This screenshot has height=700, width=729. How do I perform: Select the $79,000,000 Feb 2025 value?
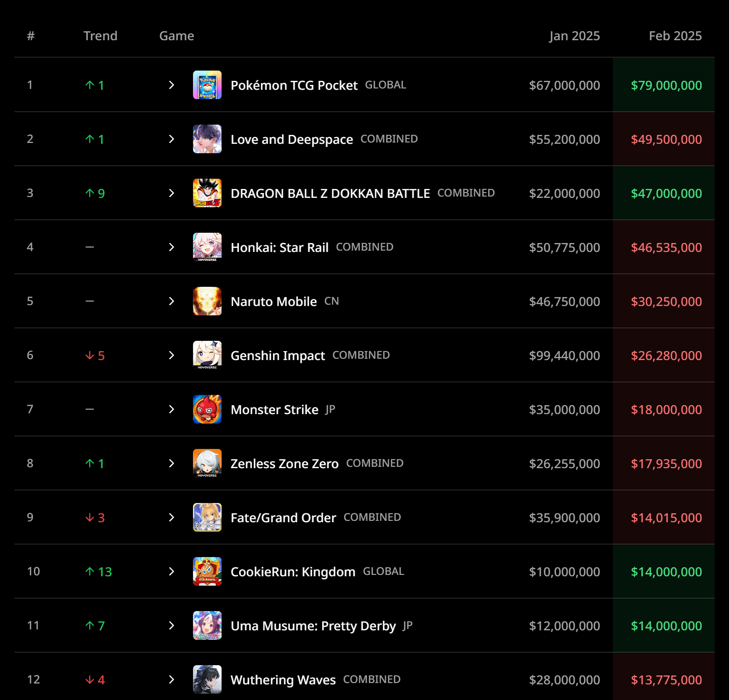[666, 85]
